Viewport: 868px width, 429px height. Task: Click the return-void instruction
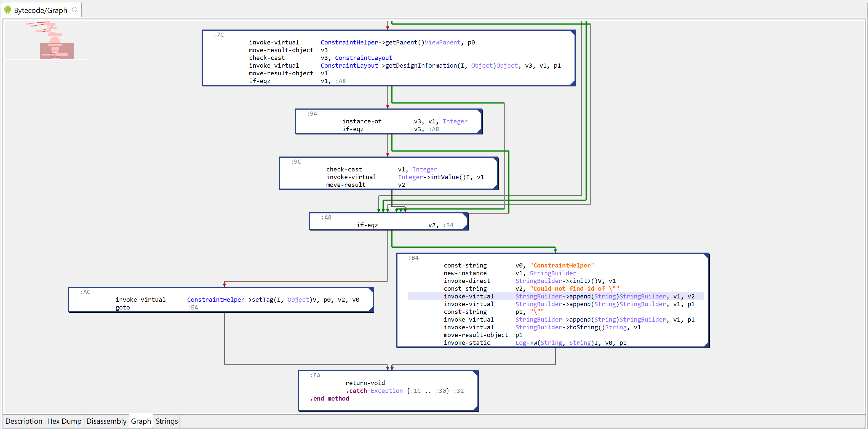point(365,383)
